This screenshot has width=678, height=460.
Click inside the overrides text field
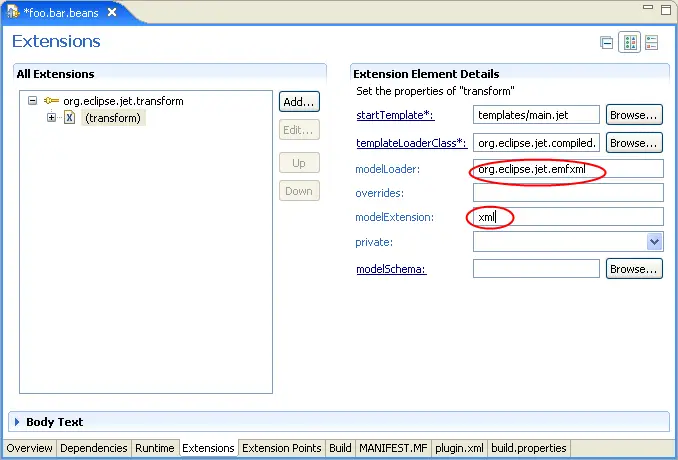(567, 193)
